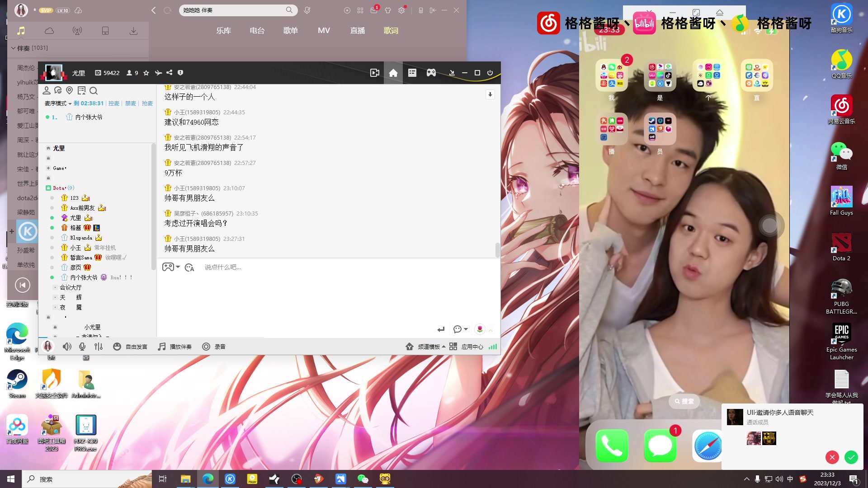Switch to 电台 tab in KuGou
The height and width of the screenshot is (488, 868).
click(x=257, y=30)
